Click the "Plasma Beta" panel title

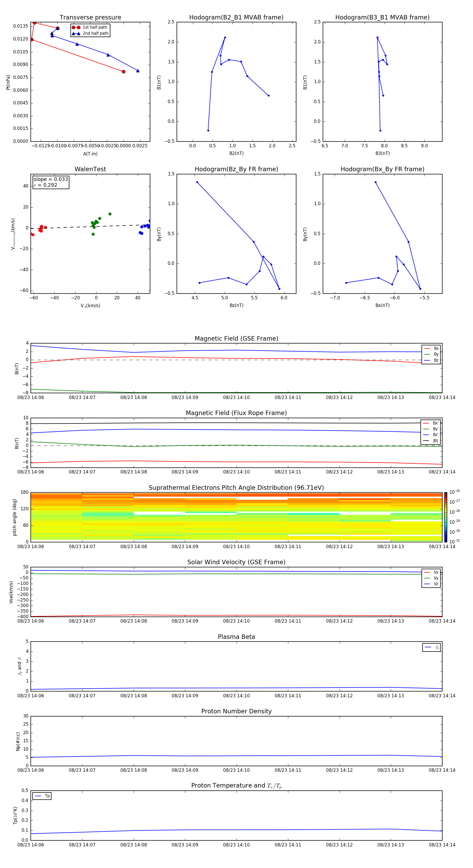click(236, 637)
